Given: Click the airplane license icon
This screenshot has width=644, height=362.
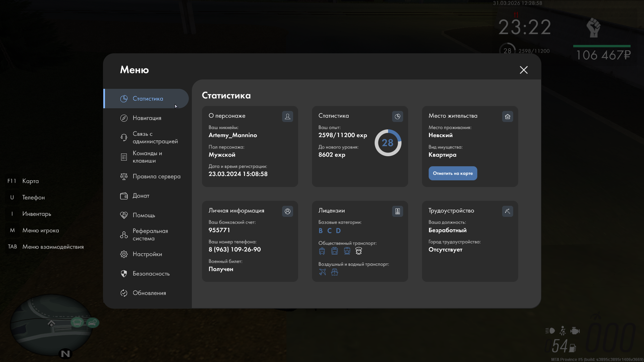Looking at the screenshot, I should (x=322, y=272).
